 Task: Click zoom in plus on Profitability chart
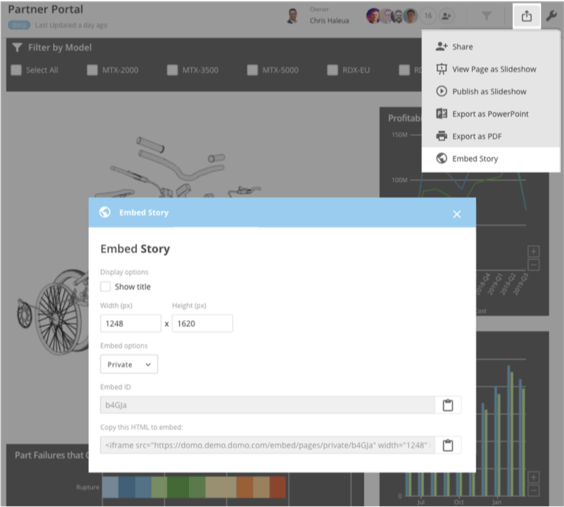[x=533, y=251]
